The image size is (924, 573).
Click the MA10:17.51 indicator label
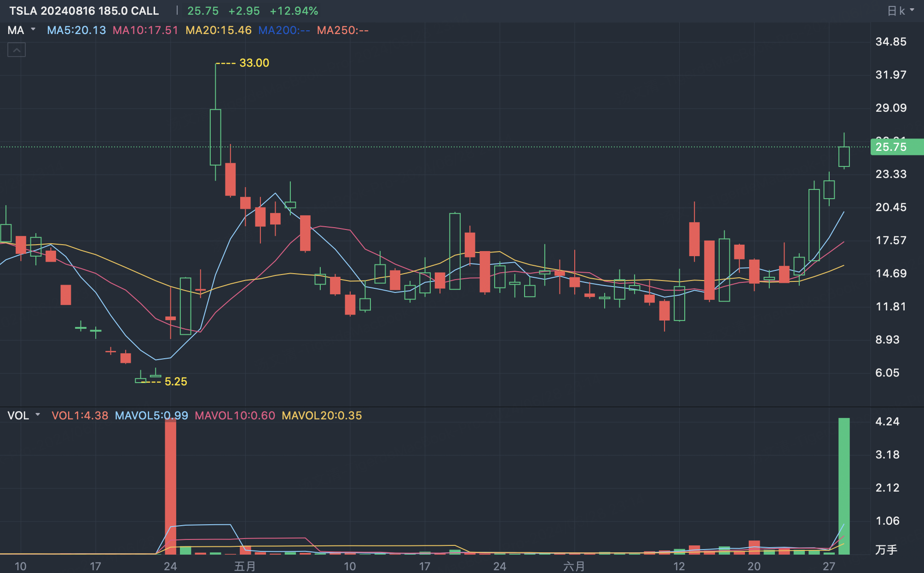145,30
